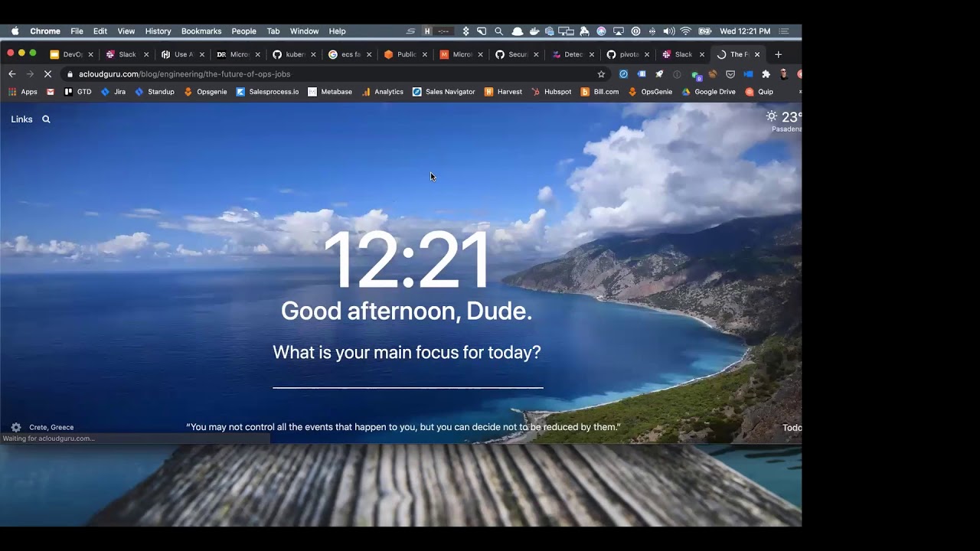
Task: Open the Salesprocess.io bookmark
Action: [267, 92]
